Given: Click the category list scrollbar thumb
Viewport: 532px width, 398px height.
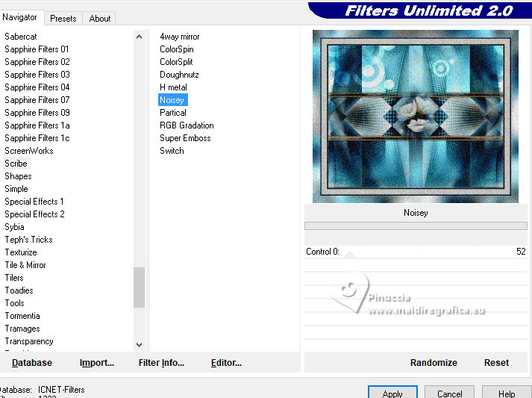Looking at the screenshot, I should click(x=139, y=287).
